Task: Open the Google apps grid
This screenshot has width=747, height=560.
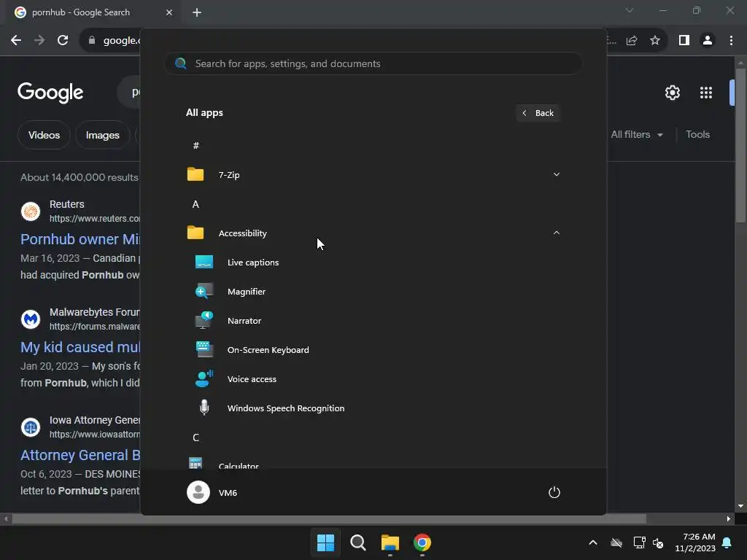Action: [706, 93]
